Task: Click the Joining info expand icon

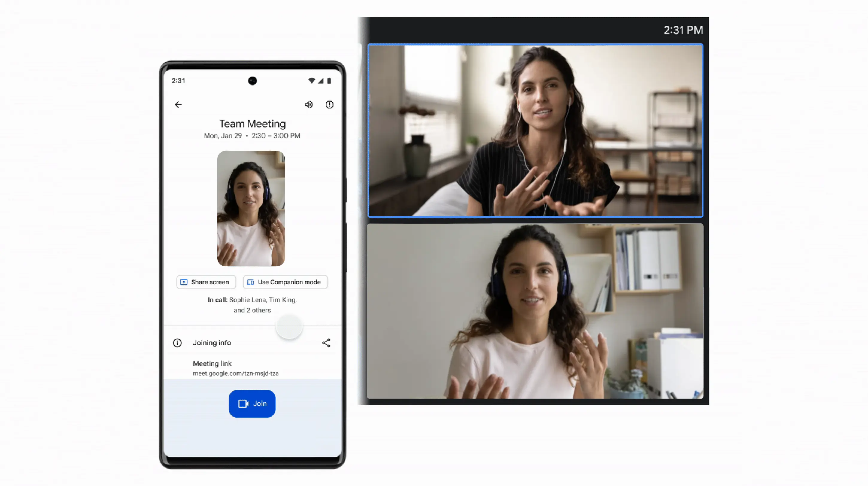Action: click(177, 342)
